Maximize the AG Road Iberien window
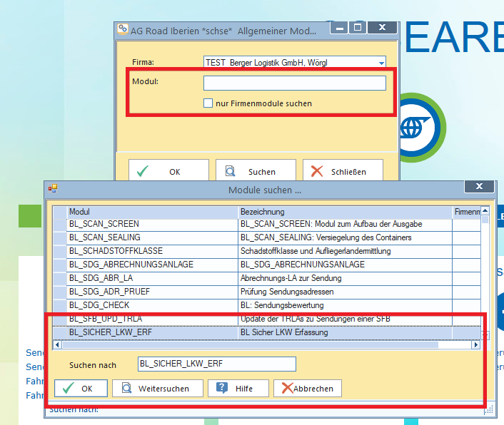This screenshot has width=504, height=425. tap(358, 28)
